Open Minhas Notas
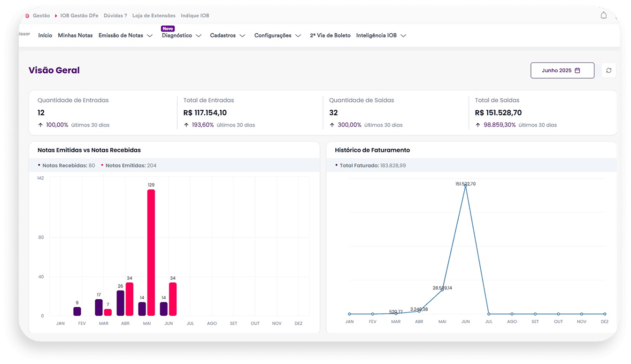631x364 pixels. point(75,35)
